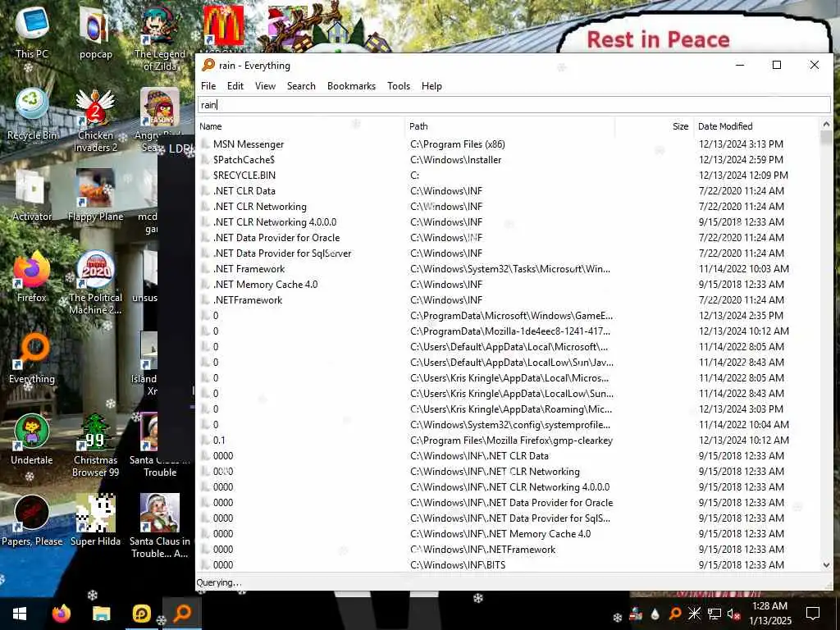Click the Everything taskbar button
840x630 pixels.
tap(182, 614)
